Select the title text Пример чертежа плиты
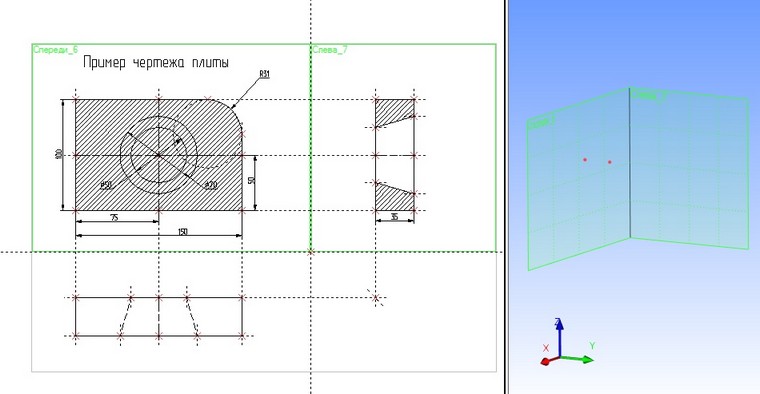The width and height of the screenshot is (760, 394). point(156,63)
